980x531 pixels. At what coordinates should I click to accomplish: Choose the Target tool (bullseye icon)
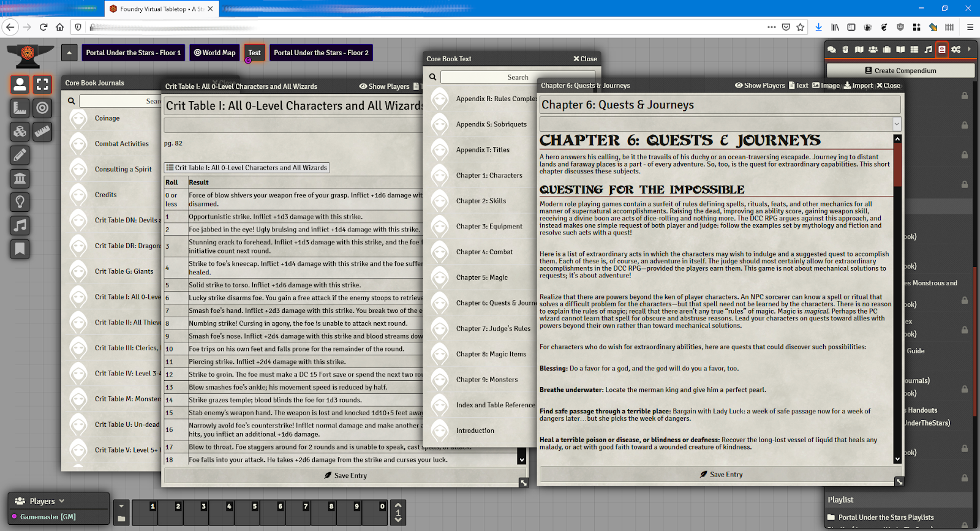pos(42,108)
